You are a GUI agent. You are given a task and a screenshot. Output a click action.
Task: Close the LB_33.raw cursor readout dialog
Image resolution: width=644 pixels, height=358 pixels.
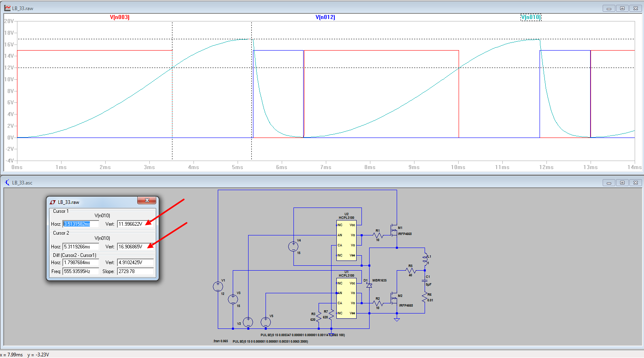[147, 200]
